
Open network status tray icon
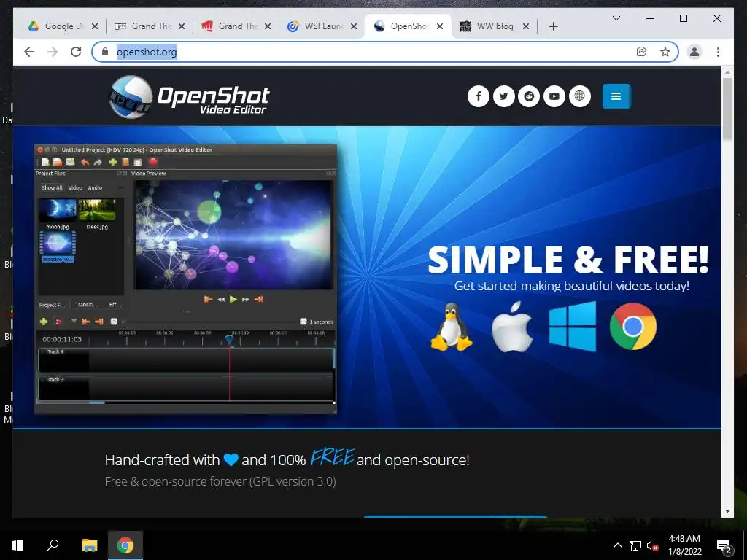[635, 545]
